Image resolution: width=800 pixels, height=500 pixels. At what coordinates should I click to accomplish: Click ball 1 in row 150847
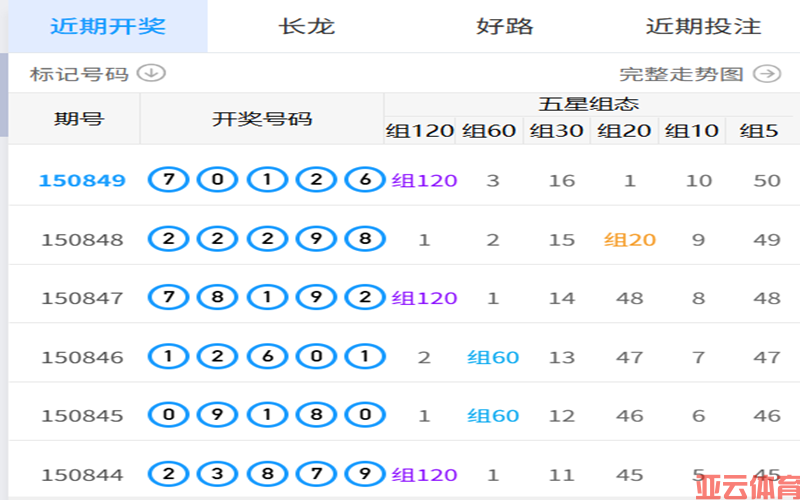click(267, 297)
